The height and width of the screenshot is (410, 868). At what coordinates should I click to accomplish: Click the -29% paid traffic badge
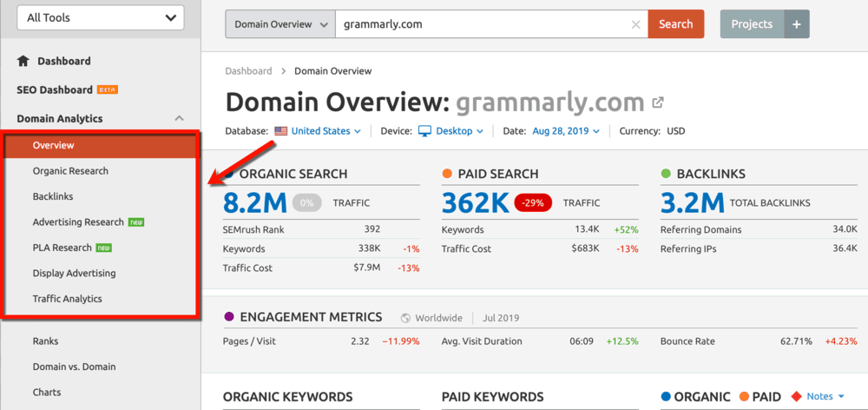(x=533, y=203)
